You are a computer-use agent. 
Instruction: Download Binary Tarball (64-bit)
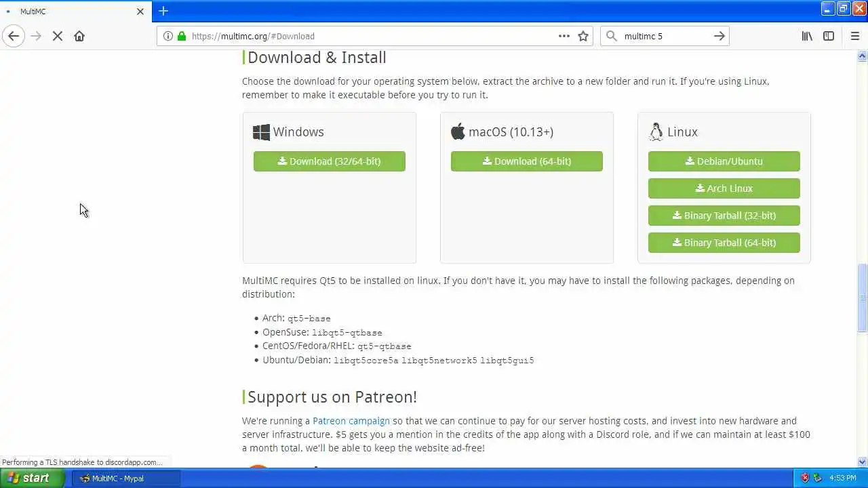pos(724,243)
